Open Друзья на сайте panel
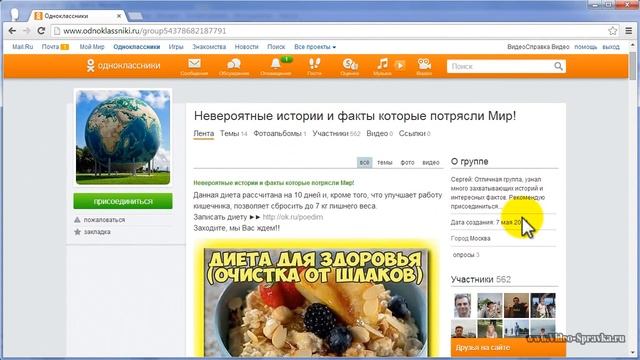 [x=508, y=348]
